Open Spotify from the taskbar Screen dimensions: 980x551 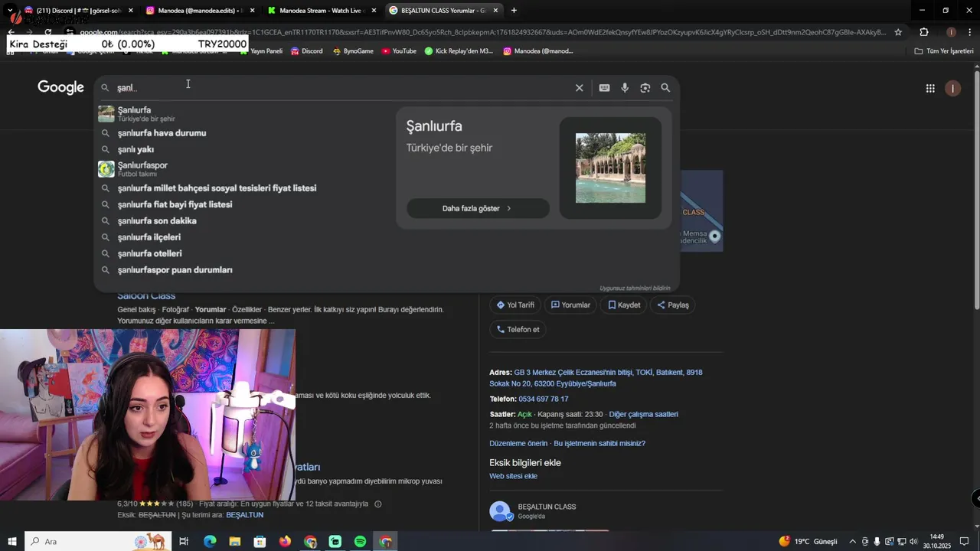tap(360, 542)
